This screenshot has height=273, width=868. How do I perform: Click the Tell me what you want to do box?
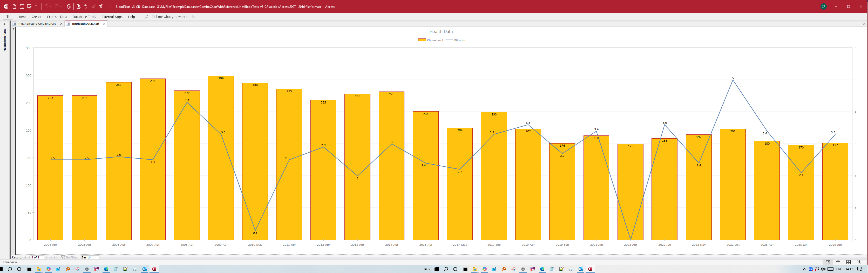[x=173, y=17]
